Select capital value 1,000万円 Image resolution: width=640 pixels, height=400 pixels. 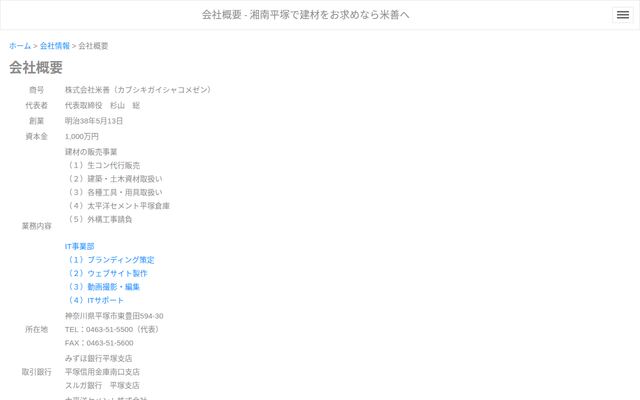click(82, 136)
